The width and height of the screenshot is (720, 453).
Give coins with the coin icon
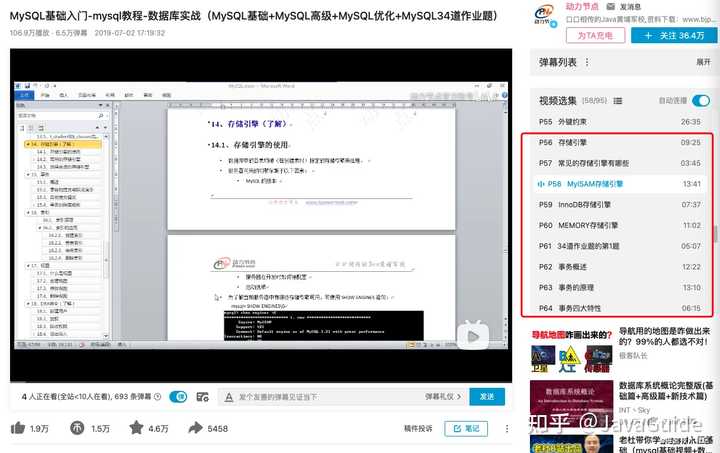[77, 428]
